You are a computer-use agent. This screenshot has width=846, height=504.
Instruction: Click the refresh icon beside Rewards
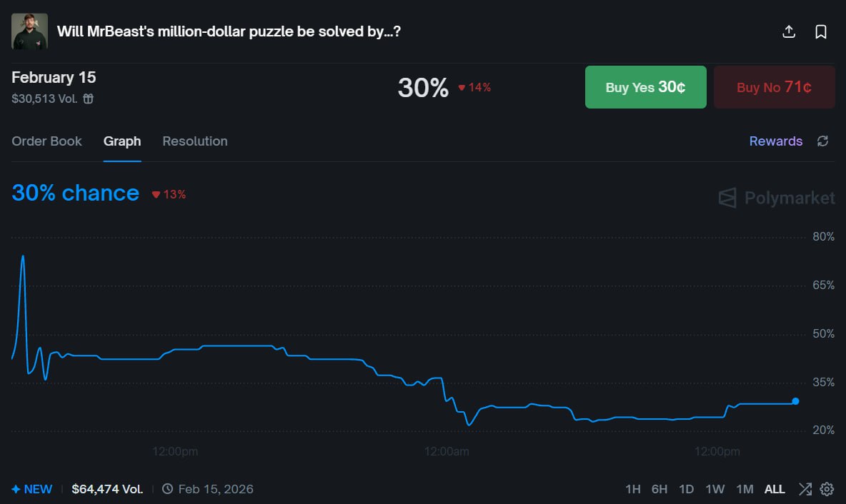point(822,141)
